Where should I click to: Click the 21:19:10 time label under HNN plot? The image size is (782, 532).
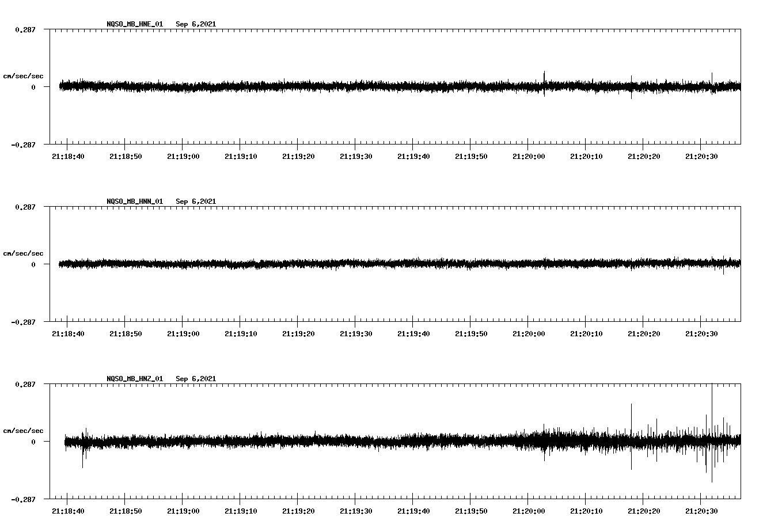click(x=241, y=333)
